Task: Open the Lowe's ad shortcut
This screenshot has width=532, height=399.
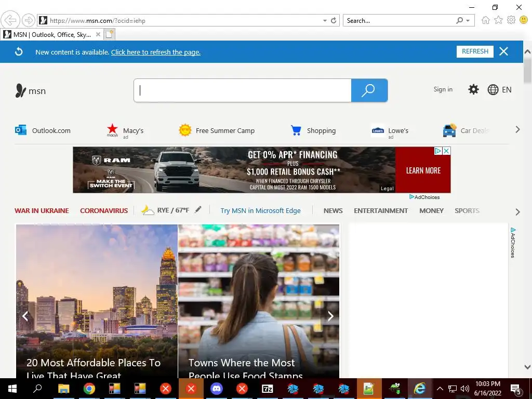Action: tap(390, 131)
